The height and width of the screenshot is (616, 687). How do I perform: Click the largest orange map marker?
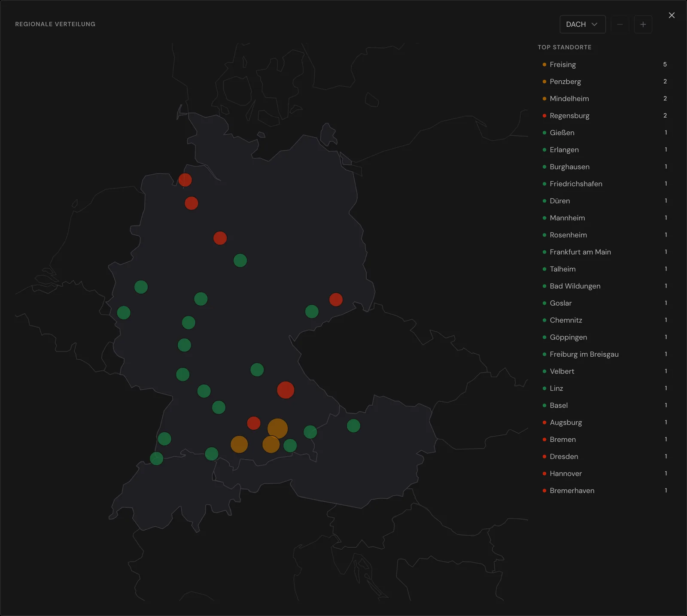(277, 428)
